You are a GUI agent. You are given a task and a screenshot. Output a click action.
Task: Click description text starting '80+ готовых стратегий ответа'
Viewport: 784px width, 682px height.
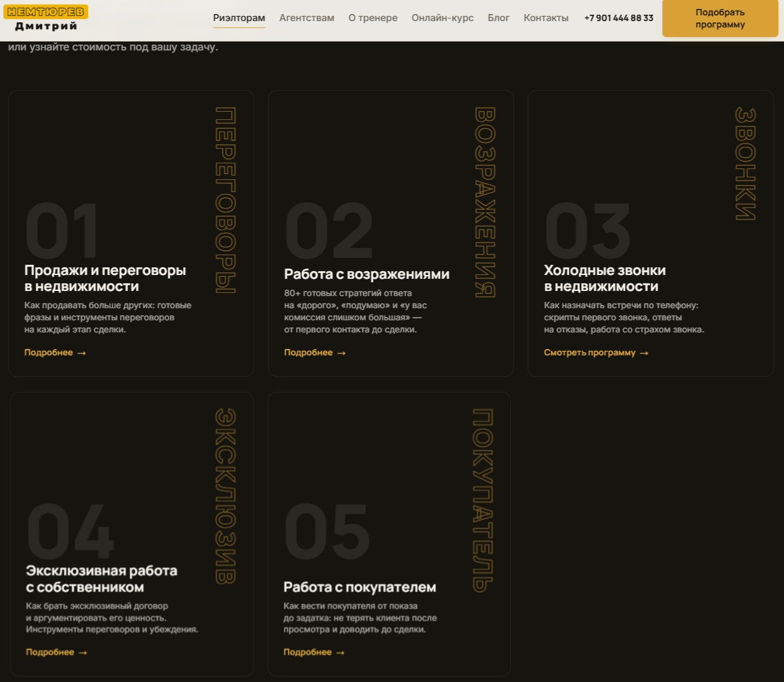tap(355, 311)
